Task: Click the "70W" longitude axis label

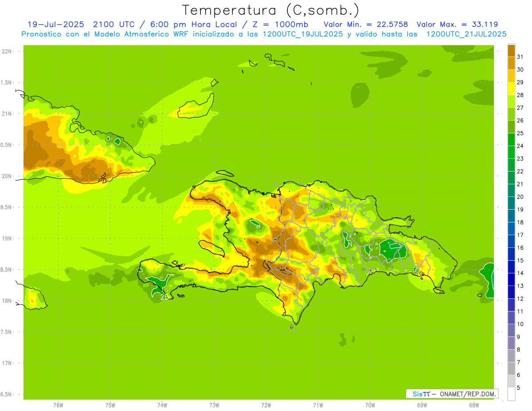Action: click(x=370, y=405)
